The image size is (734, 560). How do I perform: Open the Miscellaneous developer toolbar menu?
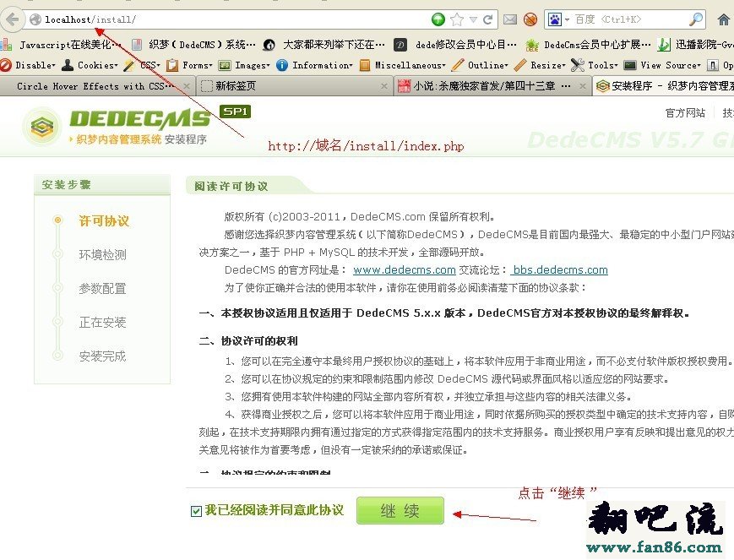tap(403, 65)
